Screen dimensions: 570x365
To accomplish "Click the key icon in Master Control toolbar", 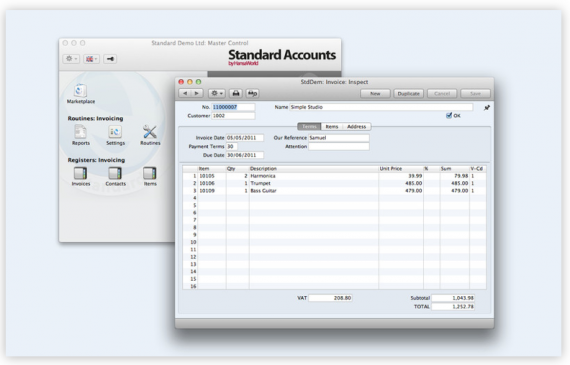I will 110,59.
